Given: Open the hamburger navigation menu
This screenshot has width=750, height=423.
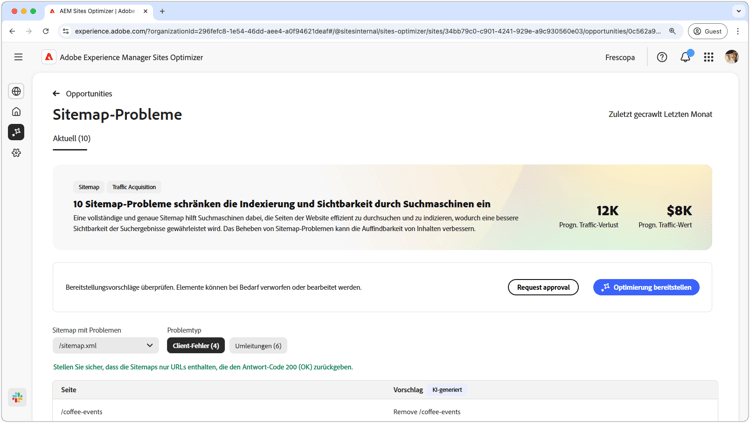Looking at the screenshot, I should click(18, 57).
